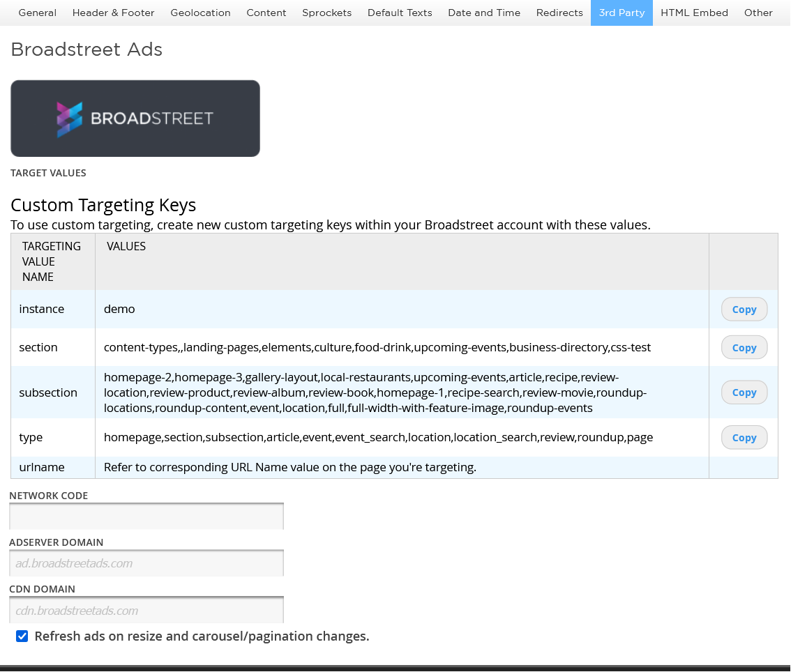The image size is (791, 672).
Task: Switch to Date and Time tab
Action: [484, 13]
